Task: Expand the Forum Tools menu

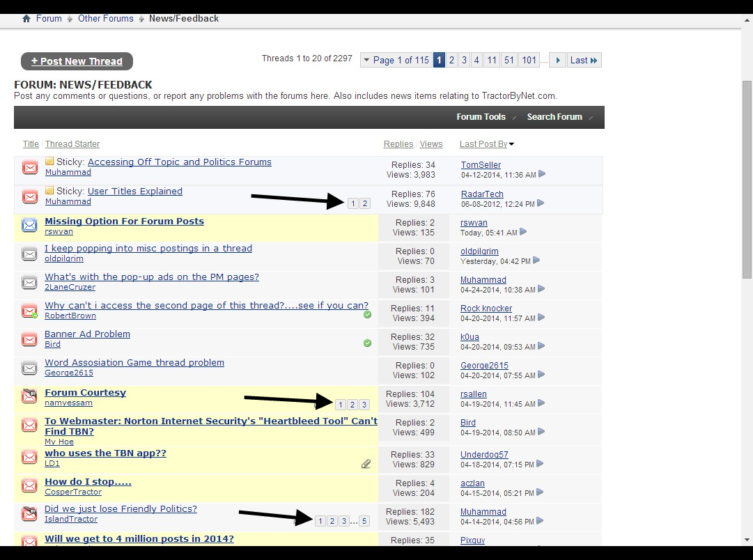Action: pos(481,117)
